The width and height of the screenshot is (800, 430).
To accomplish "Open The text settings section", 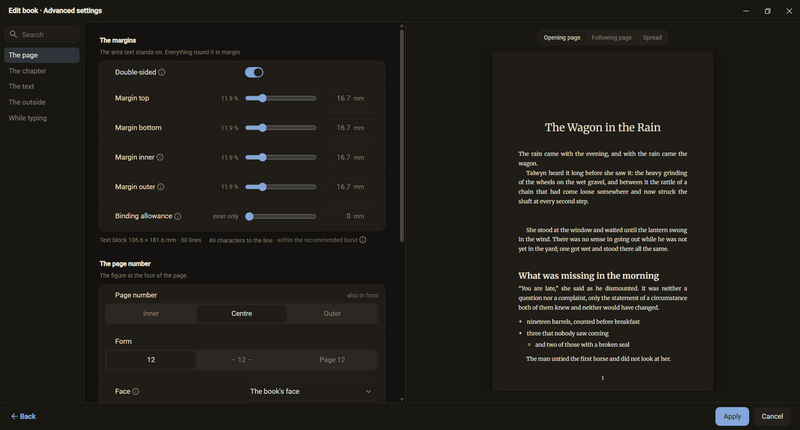I will [x=42, y=86].
